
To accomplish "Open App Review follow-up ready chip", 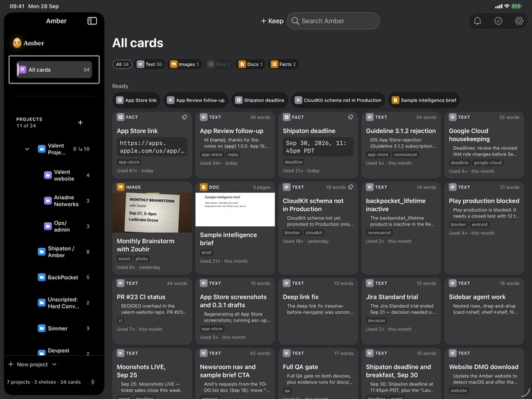I will point(196,100).
